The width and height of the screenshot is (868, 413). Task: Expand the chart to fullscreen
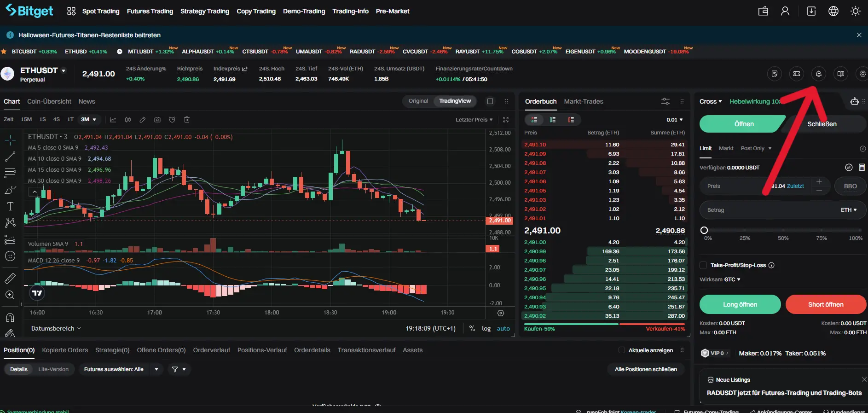[x=506, y=120]
